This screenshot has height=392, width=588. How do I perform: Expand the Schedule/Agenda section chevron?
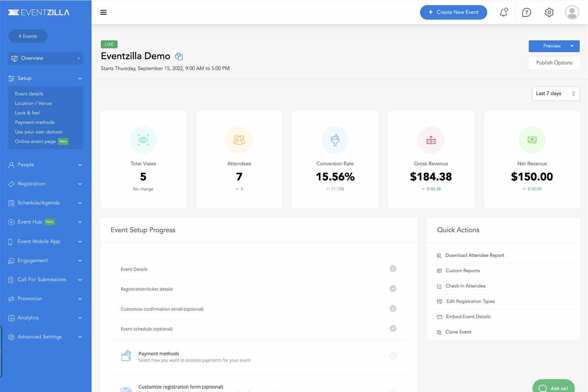click(x=80, y=203)
